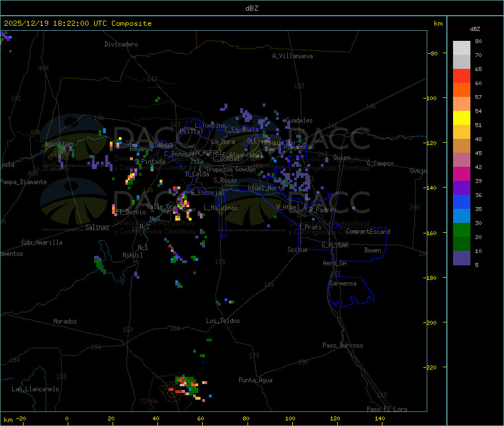Click the red 60-65 dBZ legend swatch

(461, 76)
